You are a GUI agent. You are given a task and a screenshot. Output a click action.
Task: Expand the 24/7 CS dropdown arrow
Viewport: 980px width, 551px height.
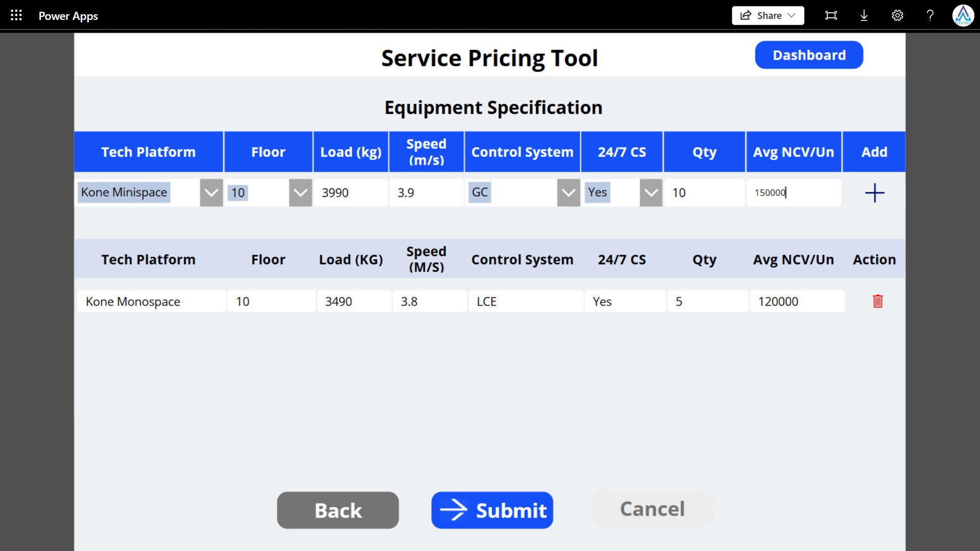[x=651, y=193]
